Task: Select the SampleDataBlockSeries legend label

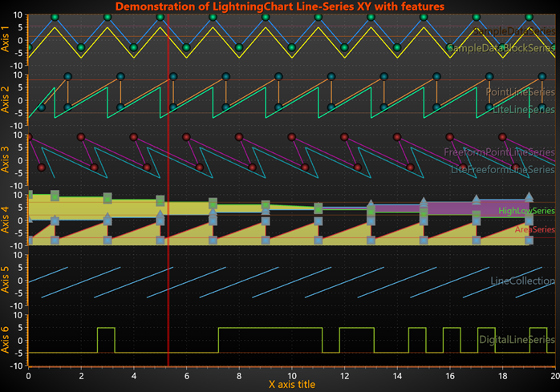Action: point(501,48)
